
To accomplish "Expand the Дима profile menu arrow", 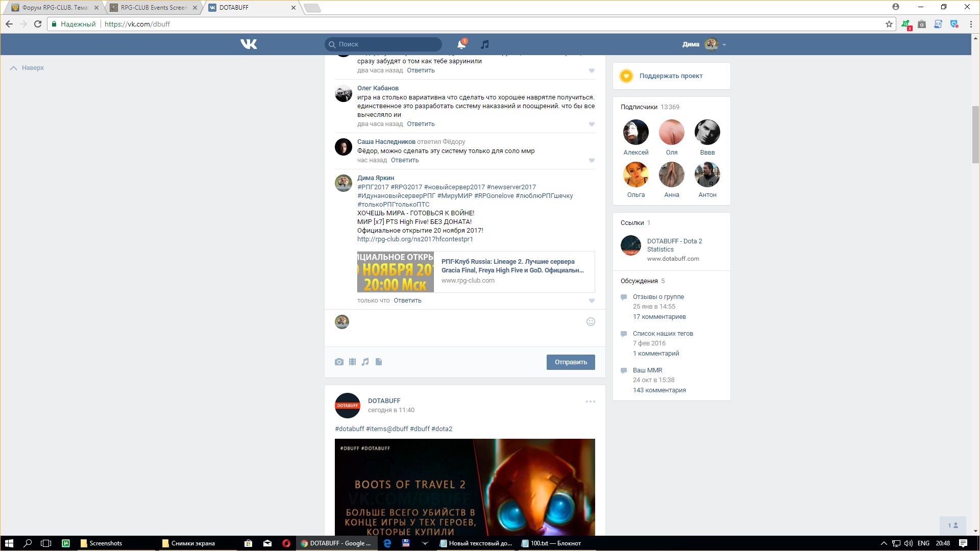I will click(x=724, y=45).
